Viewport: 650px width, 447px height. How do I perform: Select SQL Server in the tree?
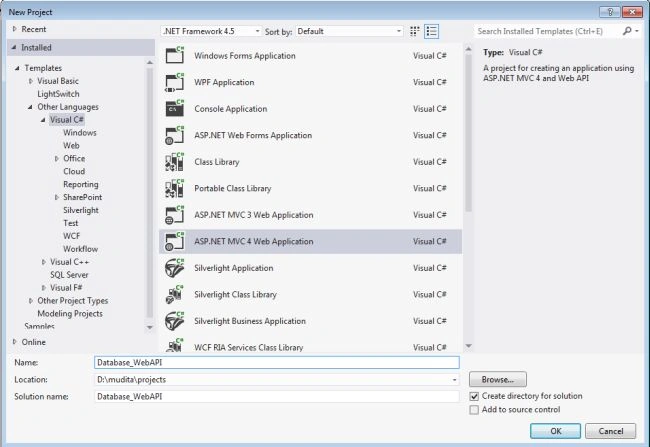(69, 275)
